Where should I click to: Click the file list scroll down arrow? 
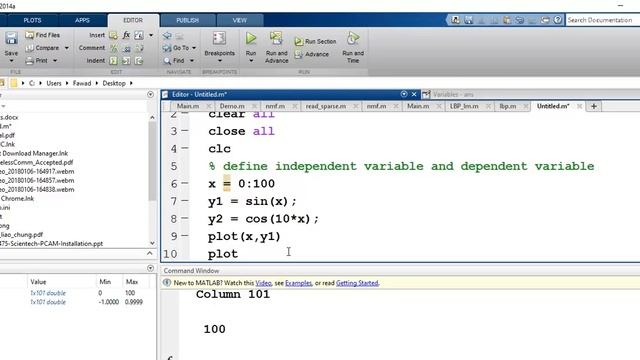(152, 243)
